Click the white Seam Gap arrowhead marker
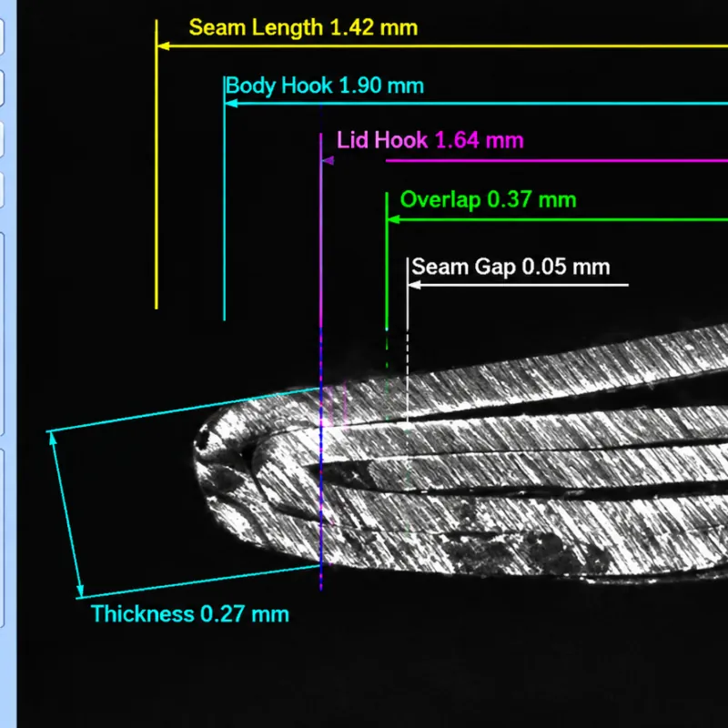The width and height of the screenshot is (728, 728). 415,285
